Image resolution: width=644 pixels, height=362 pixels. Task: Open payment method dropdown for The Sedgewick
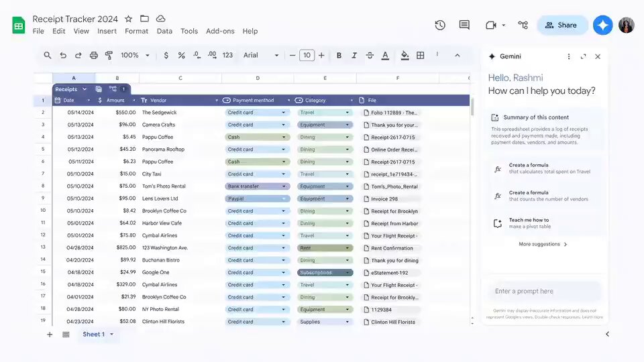pyautogui.click(x=283, y=113)
